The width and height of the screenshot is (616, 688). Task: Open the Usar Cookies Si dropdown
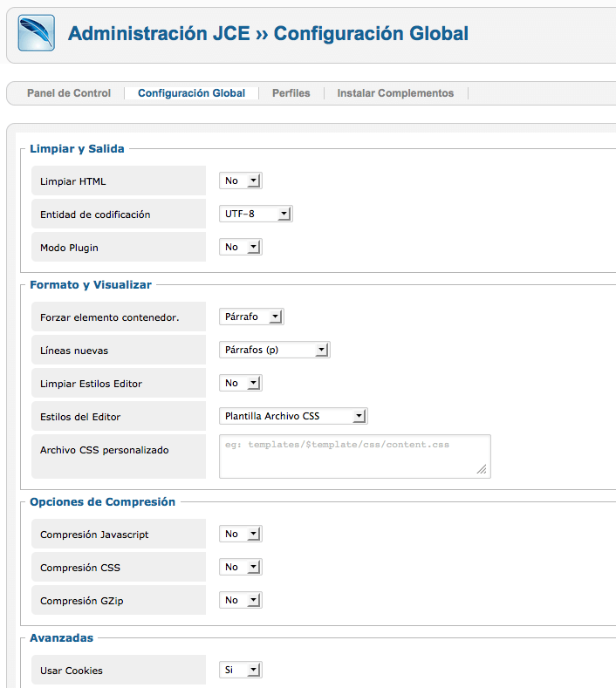[241, 670]
